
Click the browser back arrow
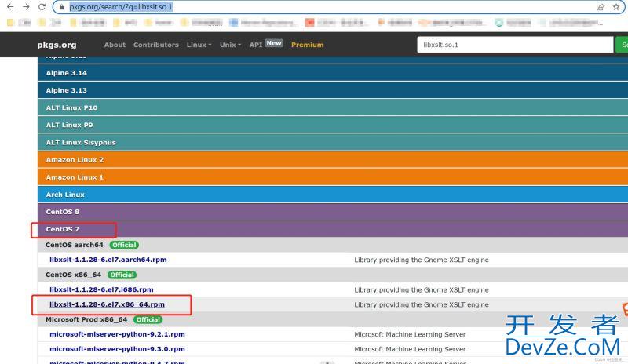coord(9,6)
